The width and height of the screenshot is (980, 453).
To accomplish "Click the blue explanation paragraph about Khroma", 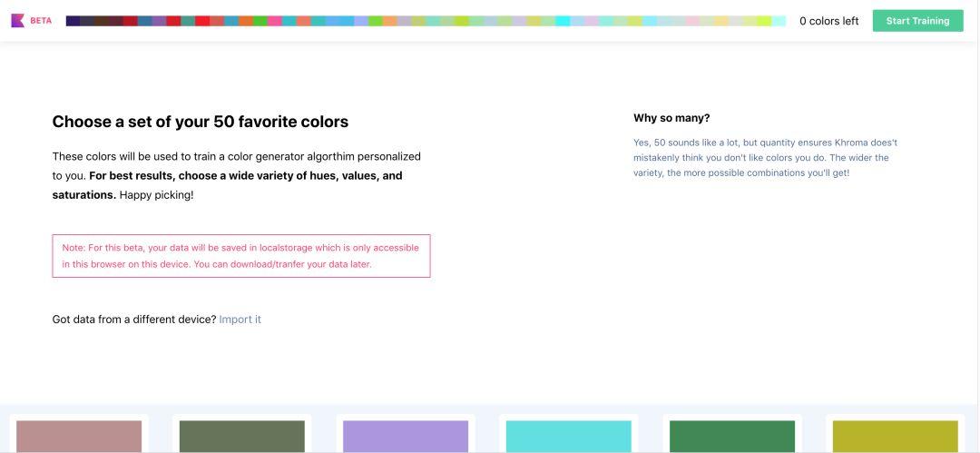I will [765, 158].
